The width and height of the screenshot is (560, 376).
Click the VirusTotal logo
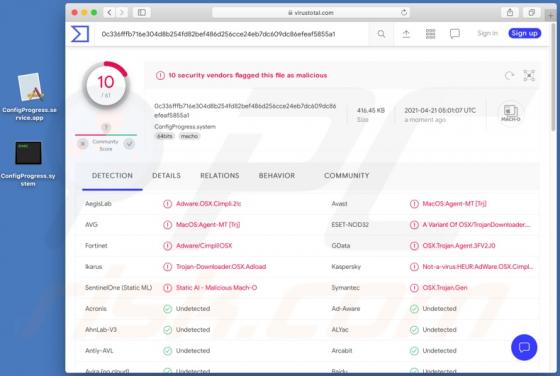point(80,34)
